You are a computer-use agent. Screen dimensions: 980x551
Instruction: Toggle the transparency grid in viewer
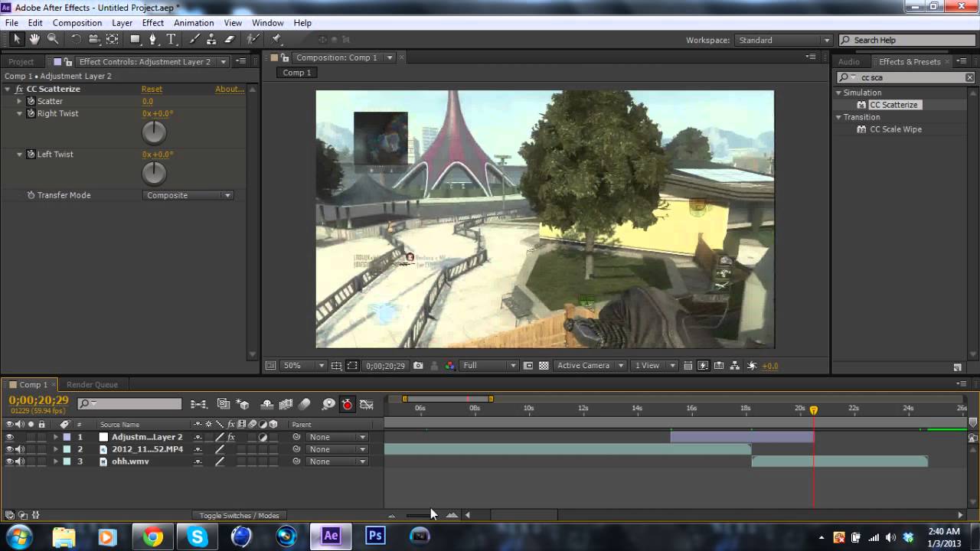coord(544,366)
